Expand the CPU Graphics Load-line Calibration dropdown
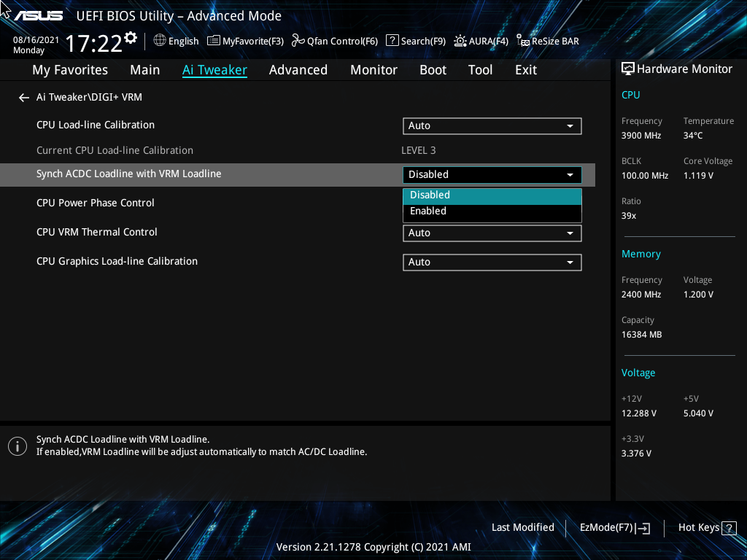 492,262
